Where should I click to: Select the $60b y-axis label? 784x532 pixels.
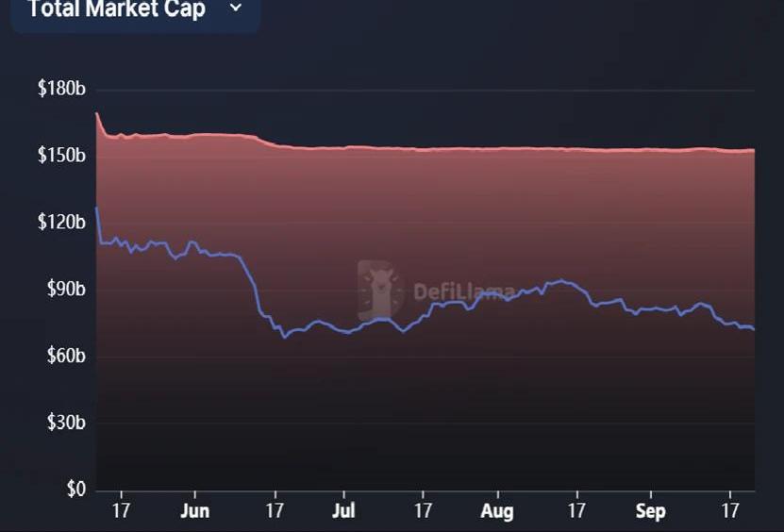[x=65, y=357]
